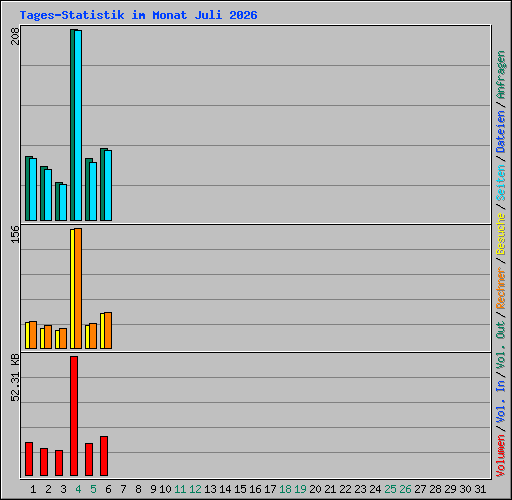Select the red volume bar for day 6
This screenshot has width=512, height=500.
click(x=104, y=456)
